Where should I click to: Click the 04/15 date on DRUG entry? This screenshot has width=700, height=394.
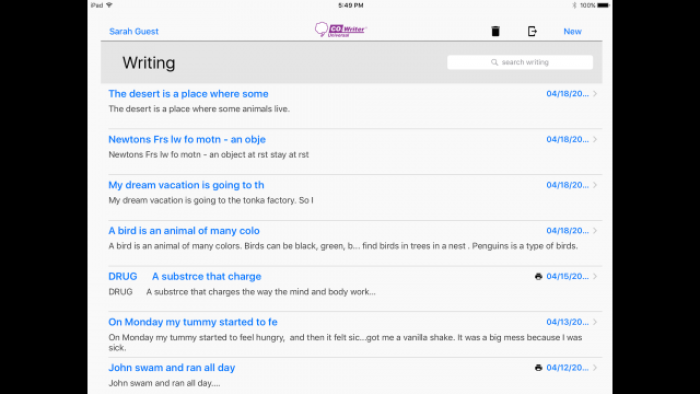pyautogui.click(x=567, y=276)
